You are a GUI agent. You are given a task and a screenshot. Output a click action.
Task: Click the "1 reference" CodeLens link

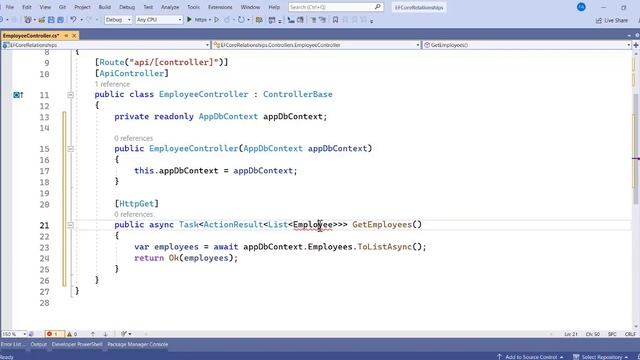112,84
